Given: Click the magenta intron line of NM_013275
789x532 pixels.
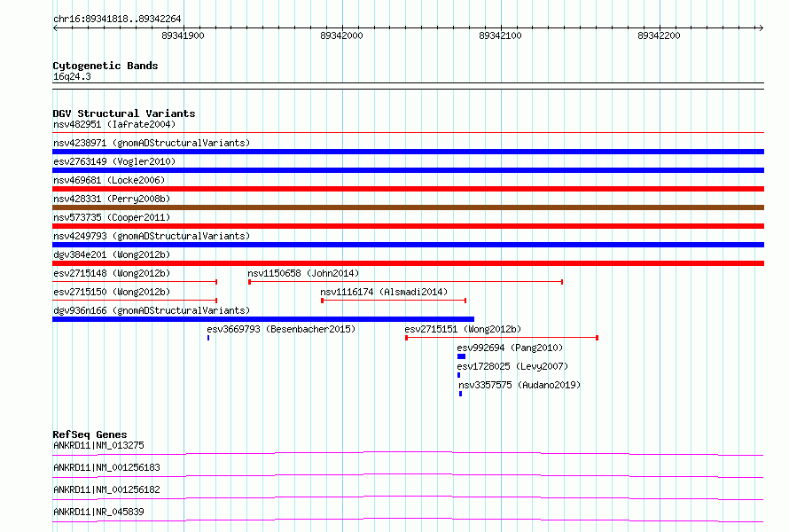Looking at the screenshot, I should [408, 453].
